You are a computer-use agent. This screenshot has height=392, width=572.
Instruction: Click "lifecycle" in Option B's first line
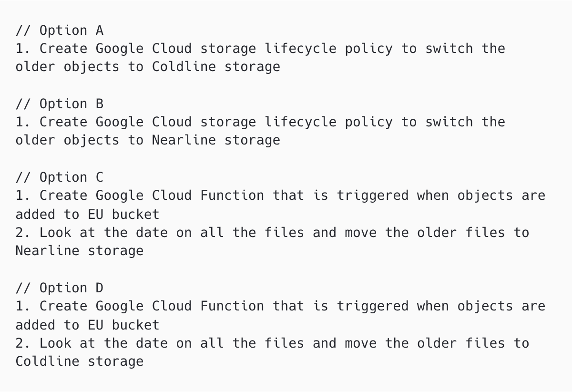point(300,122)
